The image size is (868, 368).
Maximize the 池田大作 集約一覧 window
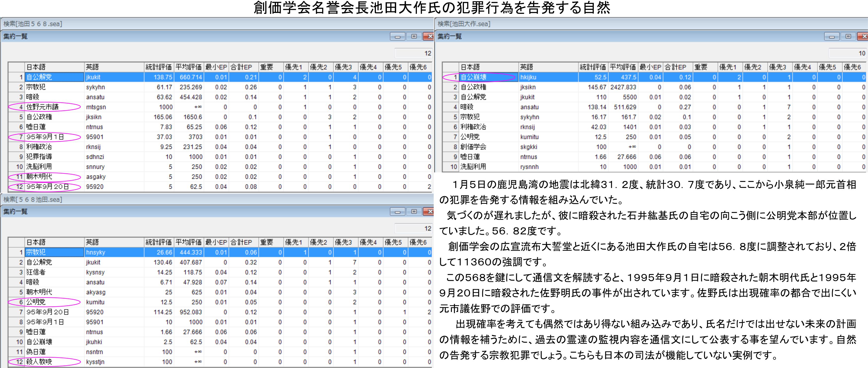coord(848,36)
